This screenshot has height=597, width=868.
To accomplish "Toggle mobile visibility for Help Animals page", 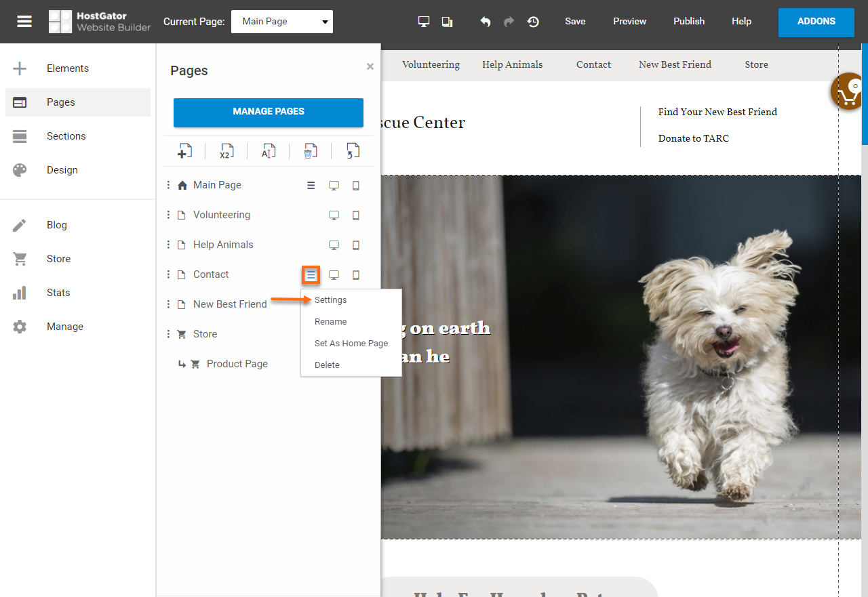I will coord(356,245).
